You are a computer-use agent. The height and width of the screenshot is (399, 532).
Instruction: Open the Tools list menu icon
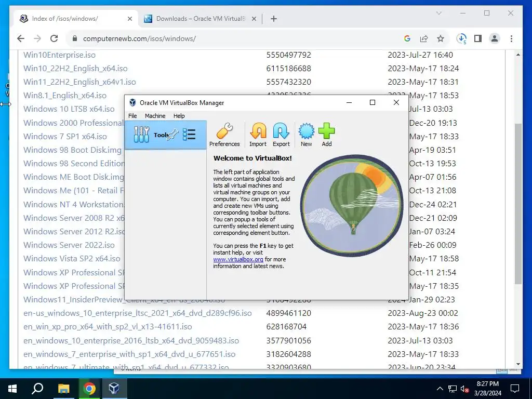[189, 135]
